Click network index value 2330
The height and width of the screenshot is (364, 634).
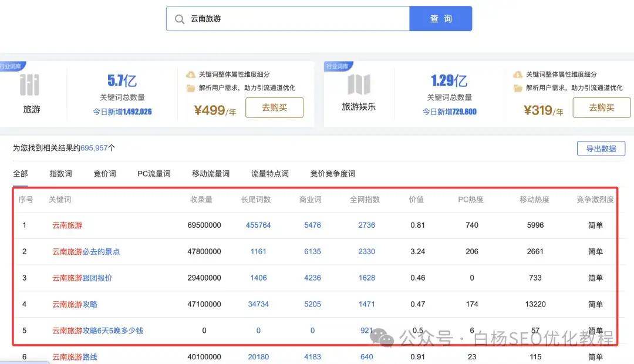(367, 251)
